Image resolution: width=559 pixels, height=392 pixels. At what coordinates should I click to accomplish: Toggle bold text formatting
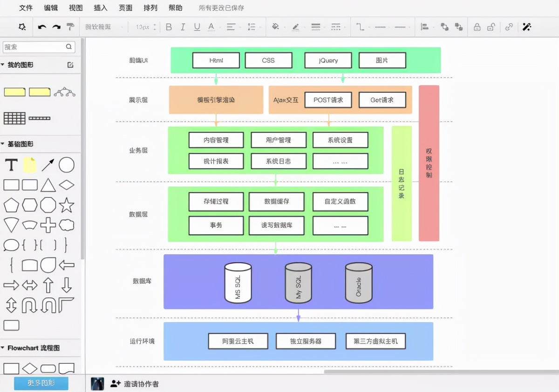click(169, 27)
